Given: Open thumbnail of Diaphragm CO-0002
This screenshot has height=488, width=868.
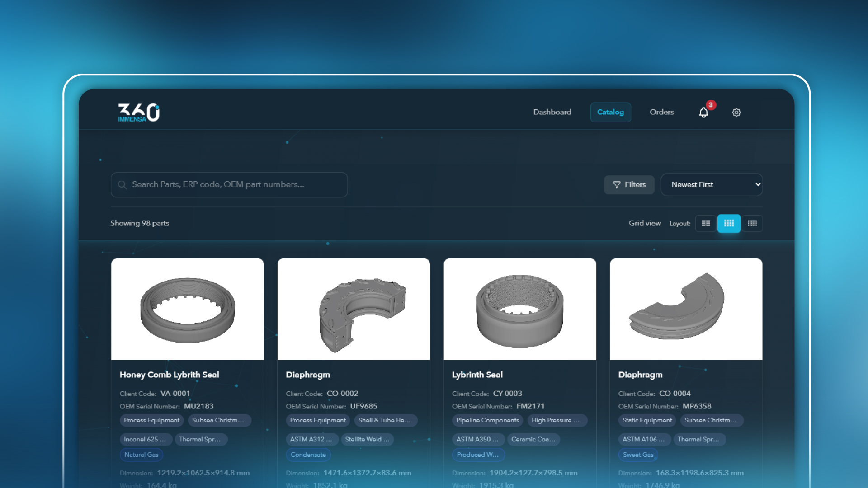Looking at the screenshot, I should pos(354,309).
